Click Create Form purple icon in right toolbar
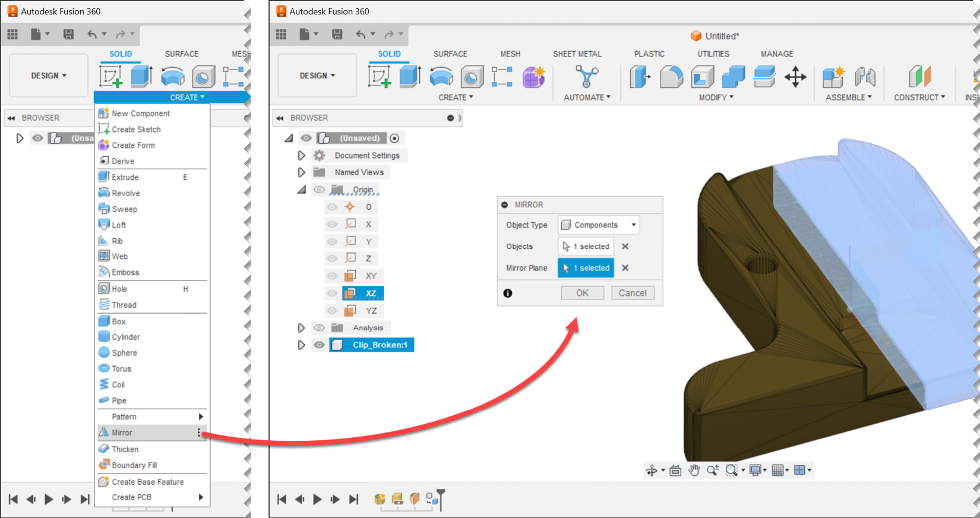The height and width of the screenshot is (518, 980). pos(533,77)
